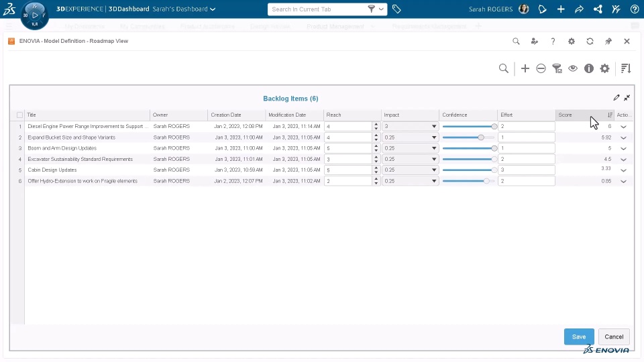The width and height of the screenshot is (644, 362).
Task: Click Reach field for Diesel Engine row
Action: pyautogui.click(x=348, y=127)
